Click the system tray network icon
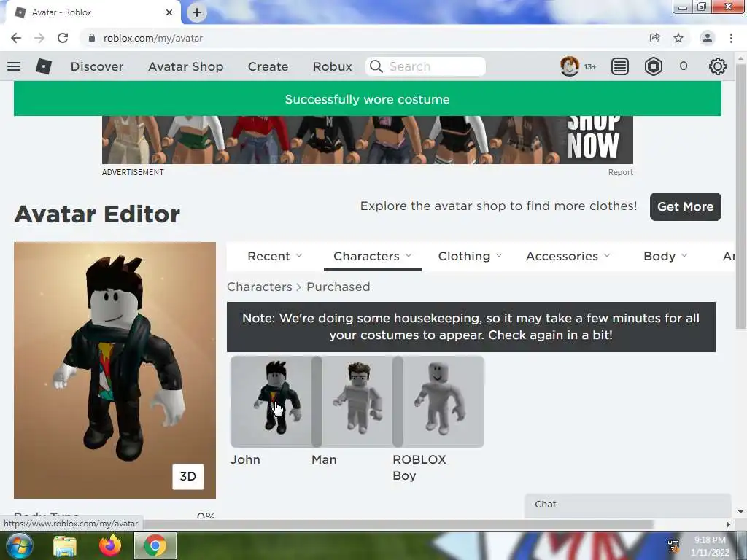 (673, 545)
